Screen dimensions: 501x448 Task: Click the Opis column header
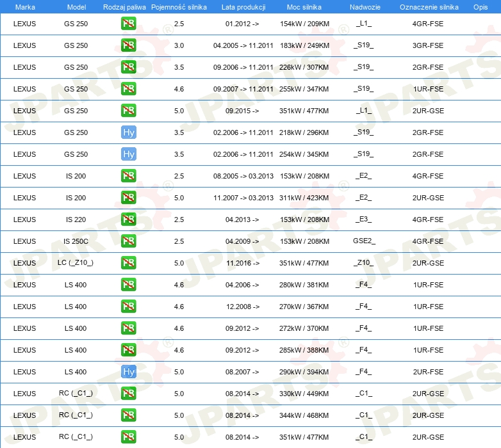pyautogui.click(x=480, y=7)
